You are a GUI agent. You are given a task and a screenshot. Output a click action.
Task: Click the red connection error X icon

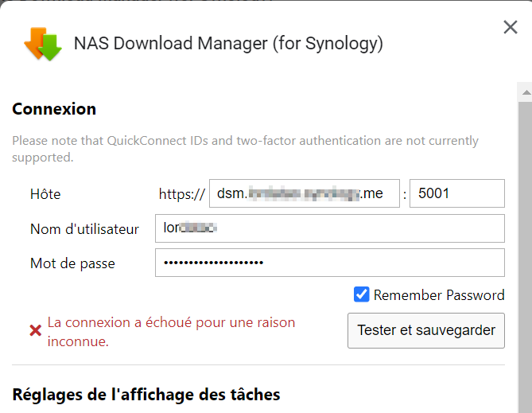point(35,330)
